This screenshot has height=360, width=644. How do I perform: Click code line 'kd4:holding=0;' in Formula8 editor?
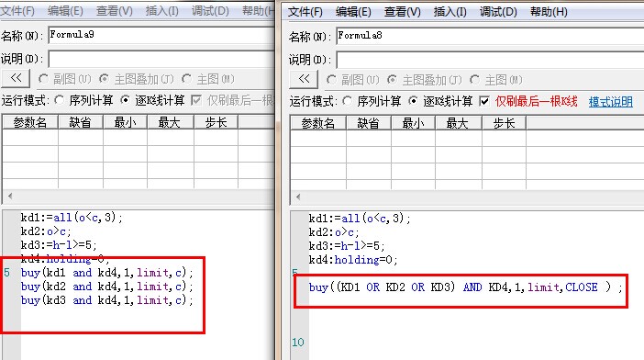353,260
